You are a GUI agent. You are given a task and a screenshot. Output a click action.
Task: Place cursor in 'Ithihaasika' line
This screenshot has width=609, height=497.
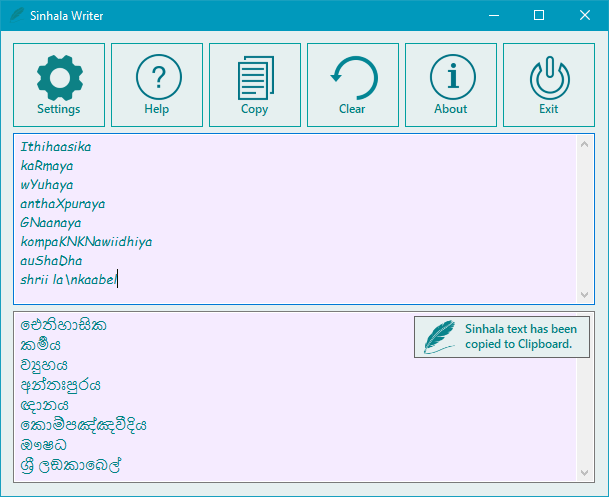pos(56,147)
